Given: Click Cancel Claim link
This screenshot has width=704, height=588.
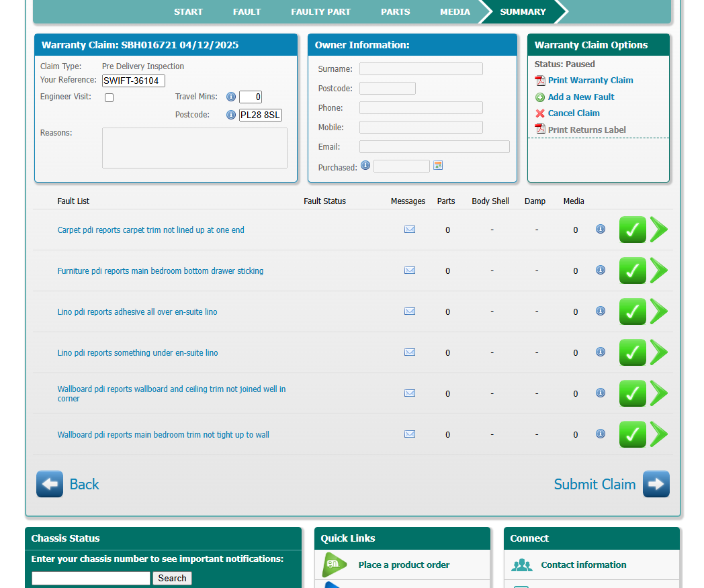Looking at the screenshot, I should pos(573,113).
